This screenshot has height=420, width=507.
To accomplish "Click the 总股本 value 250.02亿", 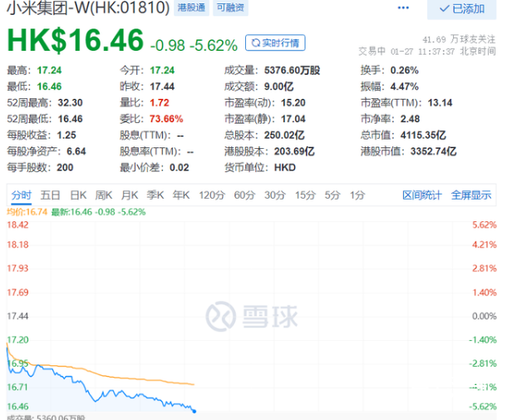I will pos(284,135).
